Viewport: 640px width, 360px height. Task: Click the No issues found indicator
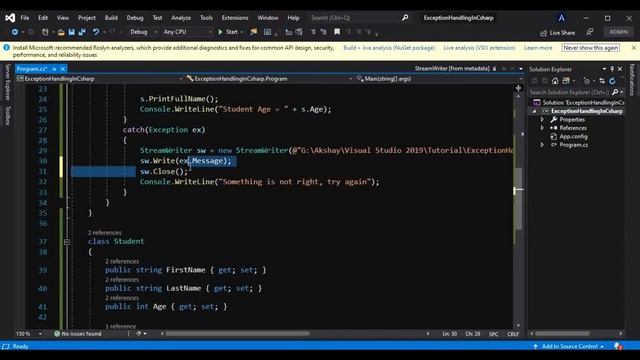78,334
